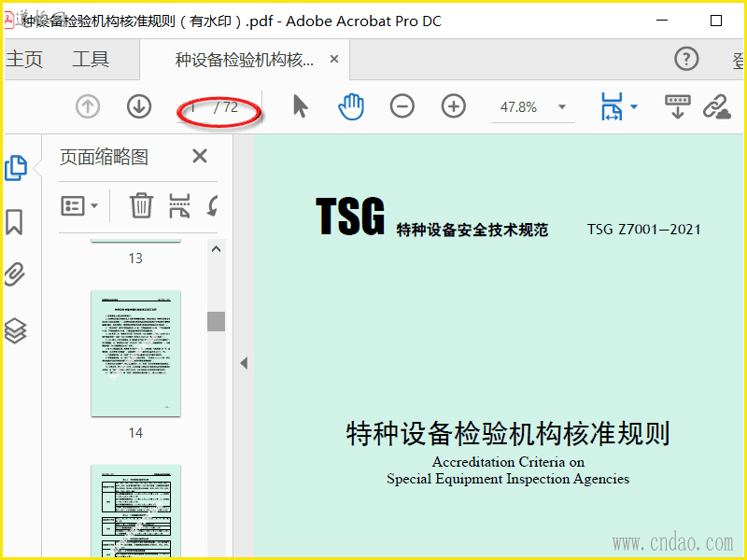Click the page label 14
The image size is (747, 560).
(x=135, y=433)
